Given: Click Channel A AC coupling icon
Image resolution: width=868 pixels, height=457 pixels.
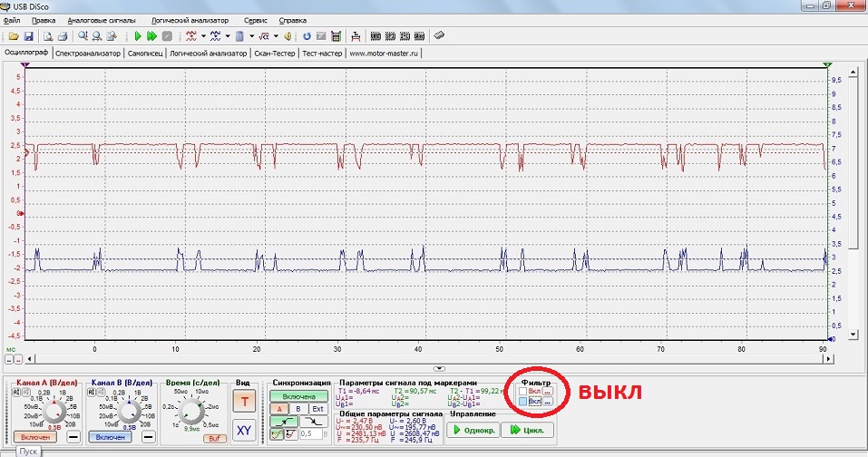Looking at the screenshot, I should 15,393.
